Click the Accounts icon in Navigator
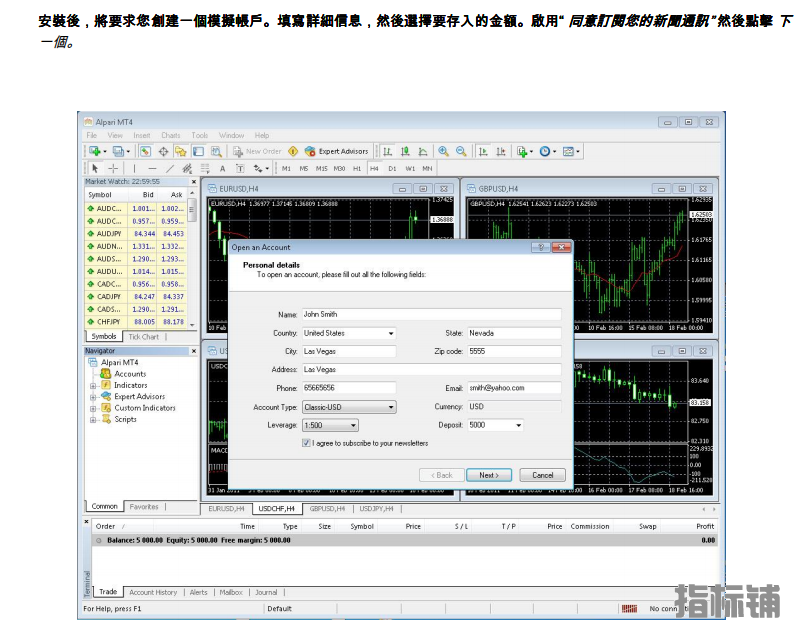797x626 pixels. (106, 374)
